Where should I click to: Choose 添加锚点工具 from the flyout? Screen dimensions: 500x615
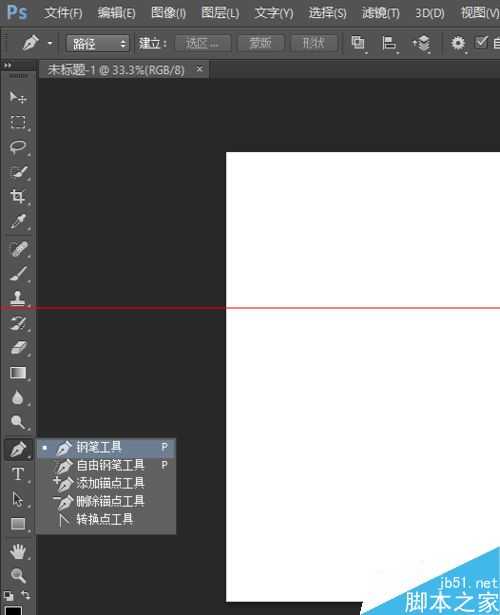click(x=106, y=483)
